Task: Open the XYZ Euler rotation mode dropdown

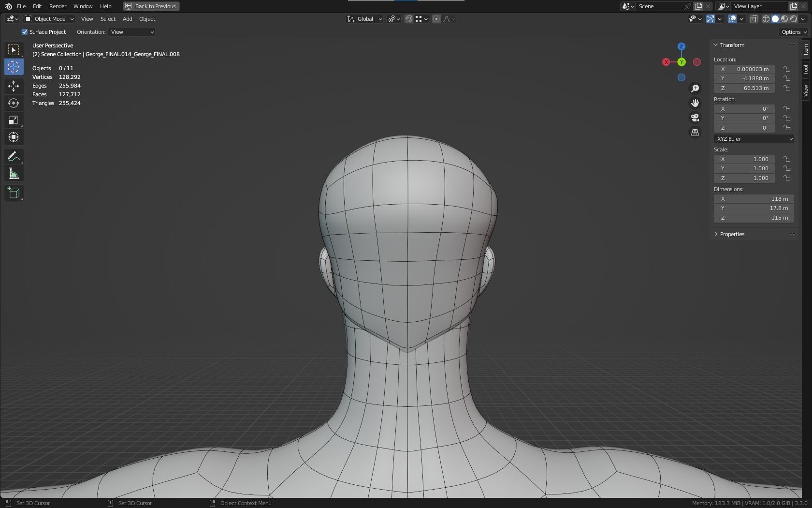Action: tap(754, 139)
